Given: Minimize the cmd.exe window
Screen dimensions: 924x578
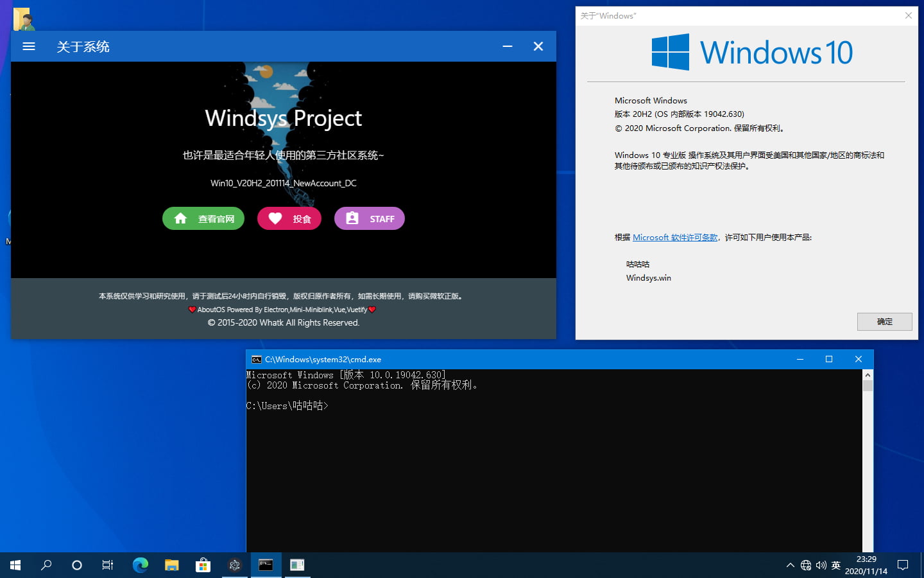Looking at the screenshot, I should (800, 360).
